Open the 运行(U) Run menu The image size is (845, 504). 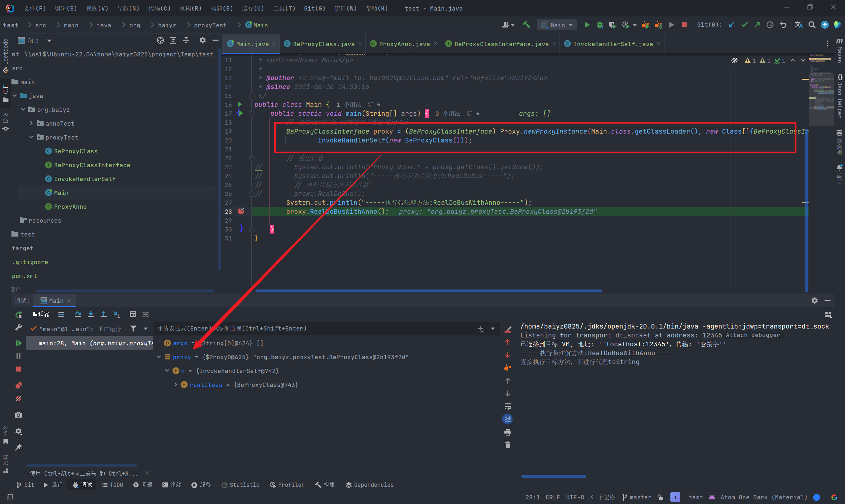(253, 8)
